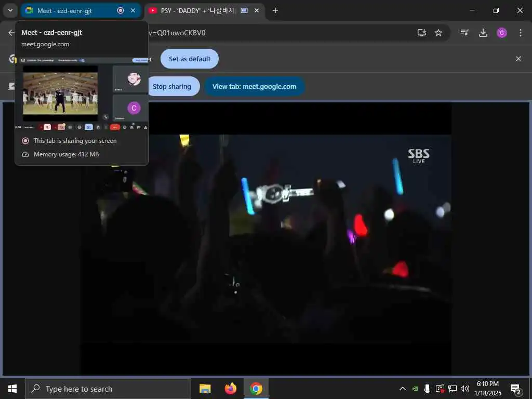Open the Chrome three-dot menu

pyautogui.click(x=521, y=33)
